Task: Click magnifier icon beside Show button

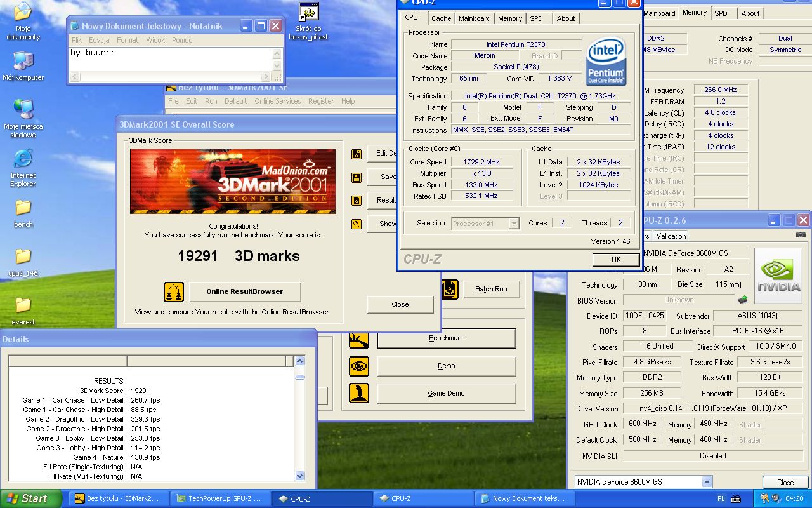Action: (357, 224)
